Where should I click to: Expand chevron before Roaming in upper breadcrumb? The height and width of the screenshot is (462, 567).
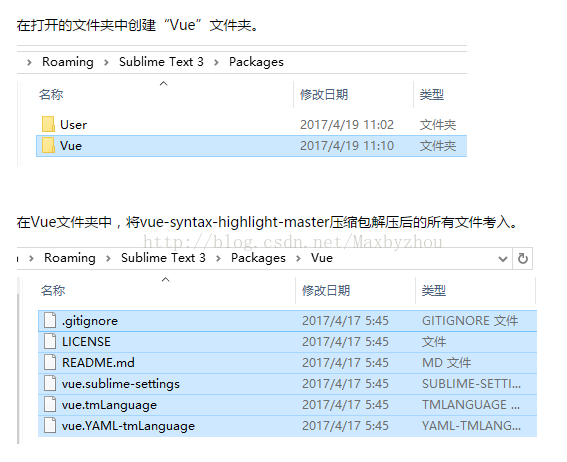coord(29,63)
